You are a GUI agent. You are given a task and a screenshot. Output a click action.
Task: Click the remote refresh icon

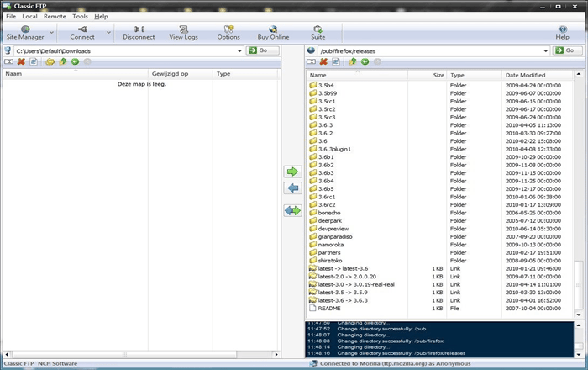(x=336, y=61)
